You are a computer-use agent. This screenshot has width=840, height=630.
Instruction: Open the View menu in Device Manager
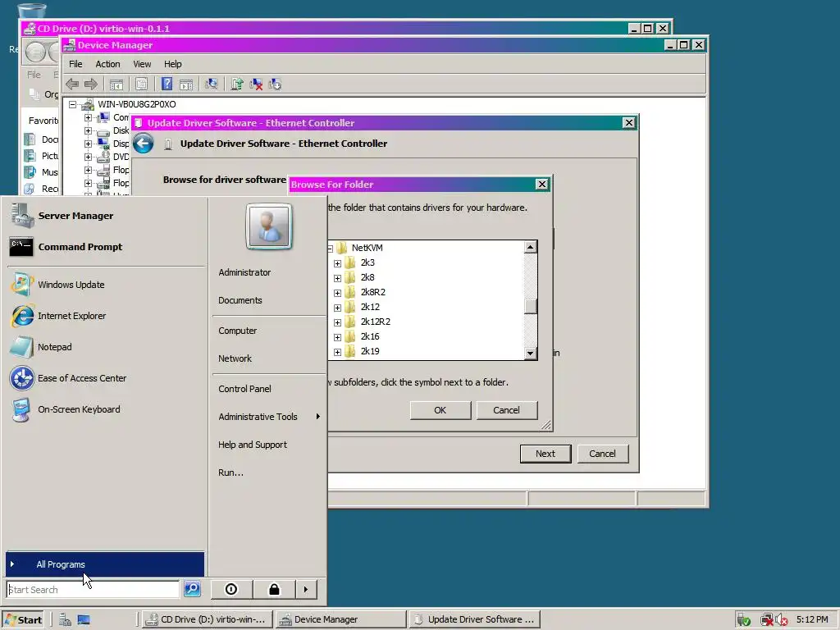[142, 64]
